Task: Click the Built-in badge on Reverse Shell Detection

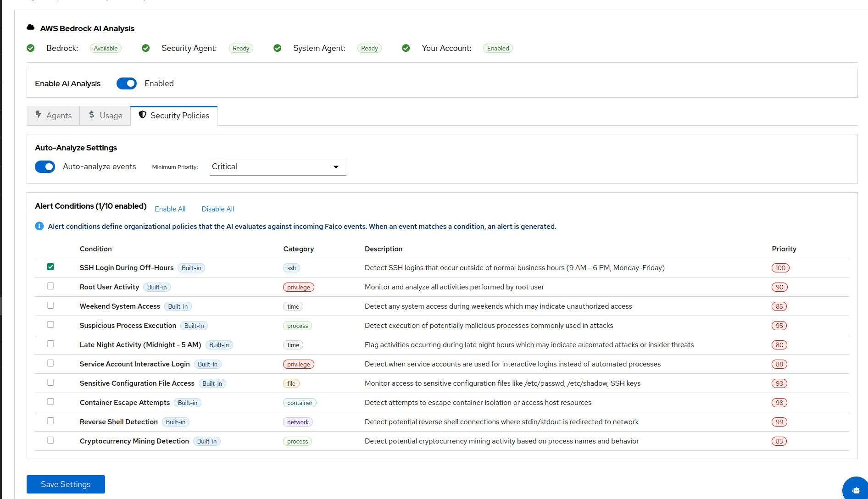Action: tap(176, 422)
